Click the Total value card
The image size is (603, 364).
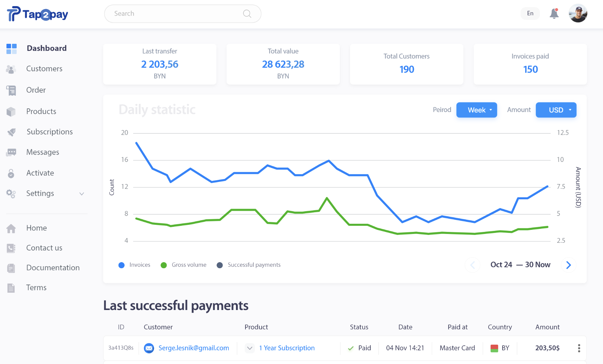283,64
